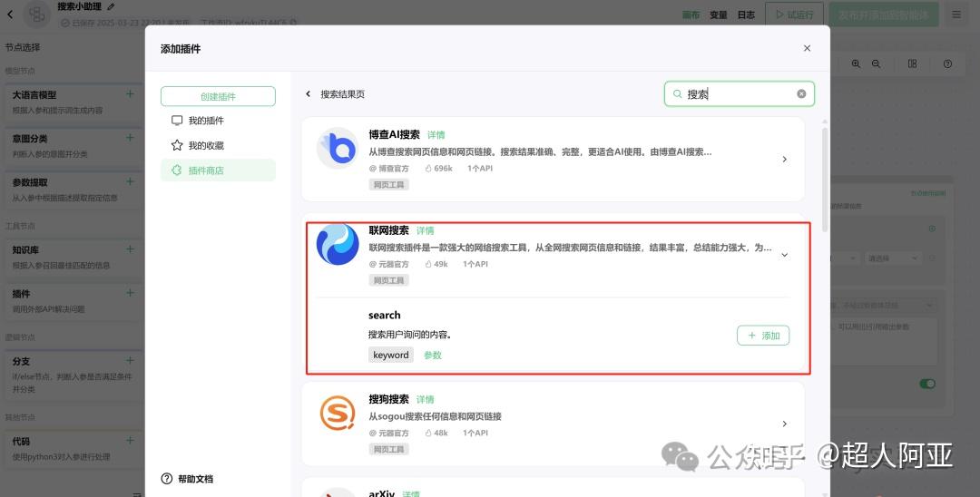Toggle the green switch in node panel
The width and height of the screenshot is (980, 497).
(927, 384)
